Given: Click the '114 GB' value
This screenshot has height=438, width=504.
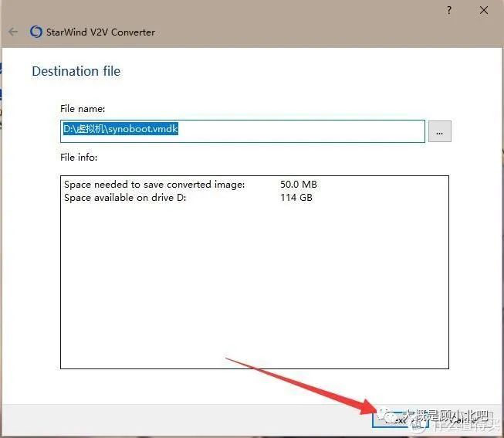Looking at the screenshot, I should click(296, 197).
